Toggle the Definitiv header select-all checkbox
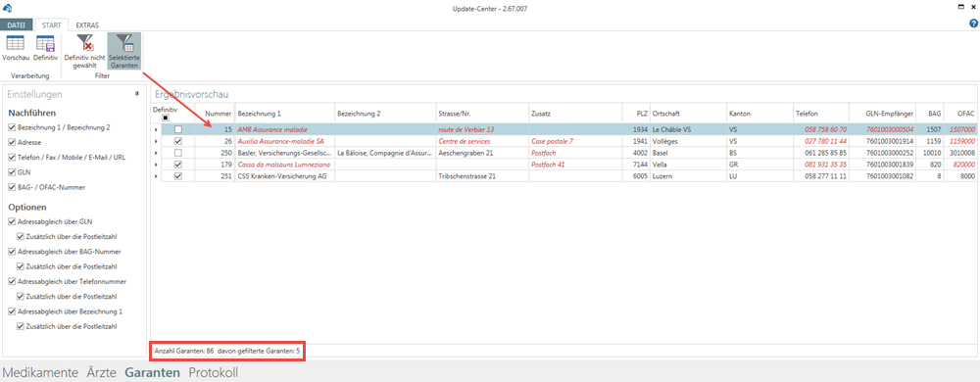 (x=165, y=118)
